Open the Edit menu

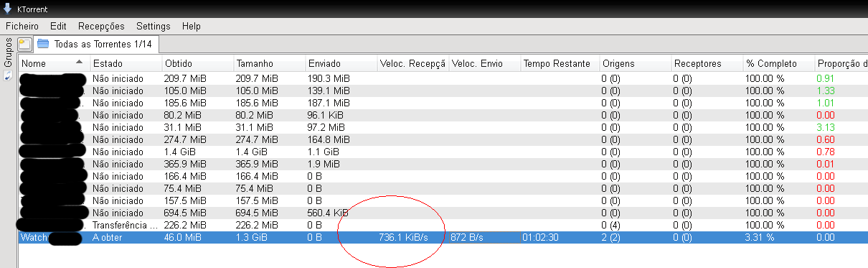click(x=58, y=26)
